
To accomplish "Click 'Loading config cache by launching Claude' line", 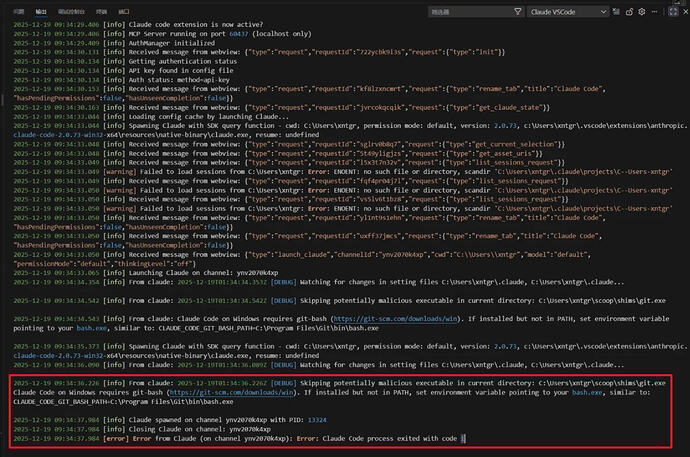I will click(209, 117).
